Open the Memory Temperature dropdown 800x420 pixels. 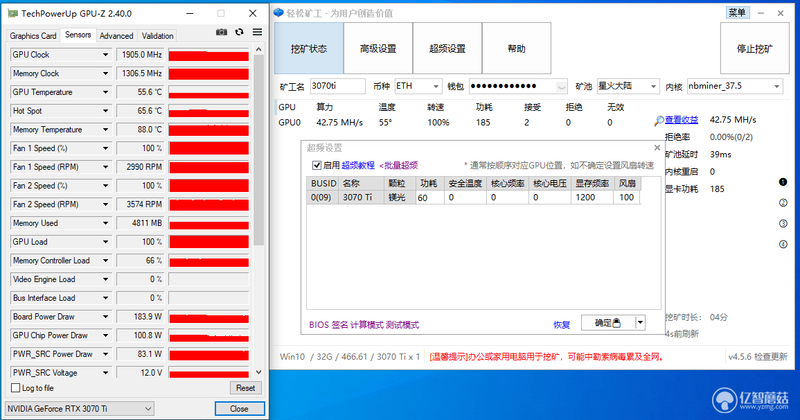pyautogui.click(x=105, y=130)
